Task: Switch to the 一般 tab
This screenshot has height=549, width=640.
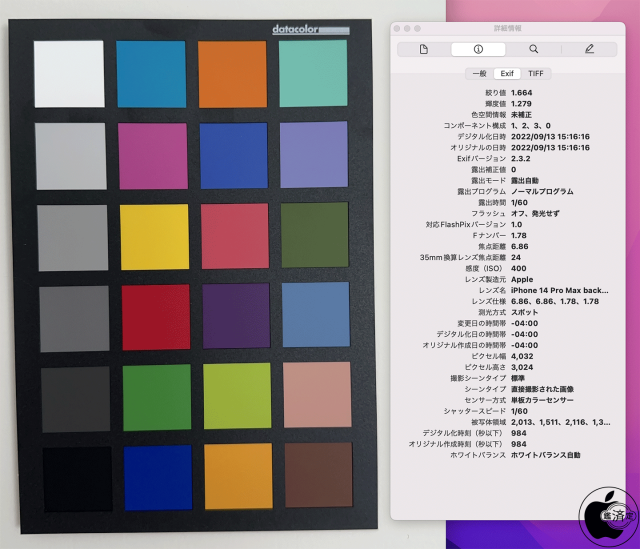Action: pos(479,73)
